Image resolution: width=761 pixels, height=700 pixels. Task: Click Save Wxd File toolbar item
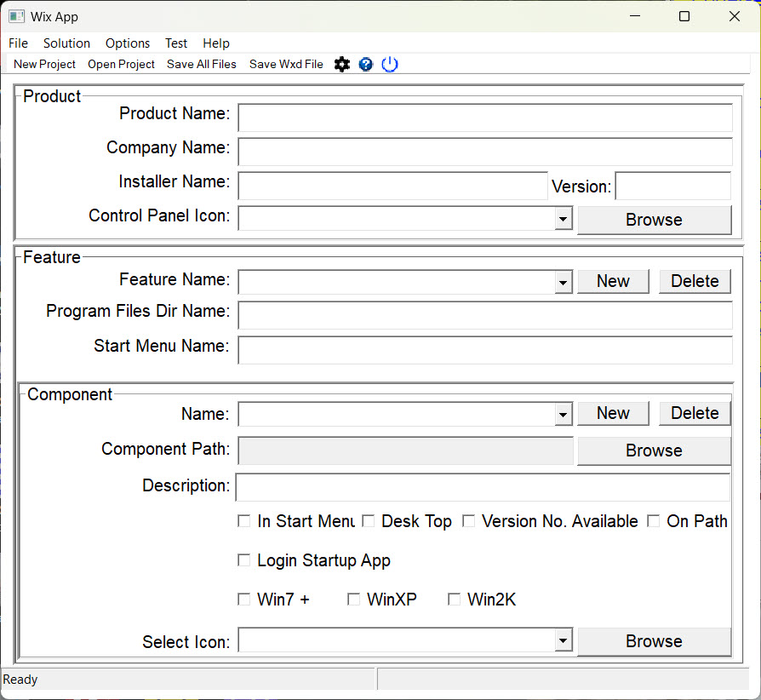(x=286, y=64)
